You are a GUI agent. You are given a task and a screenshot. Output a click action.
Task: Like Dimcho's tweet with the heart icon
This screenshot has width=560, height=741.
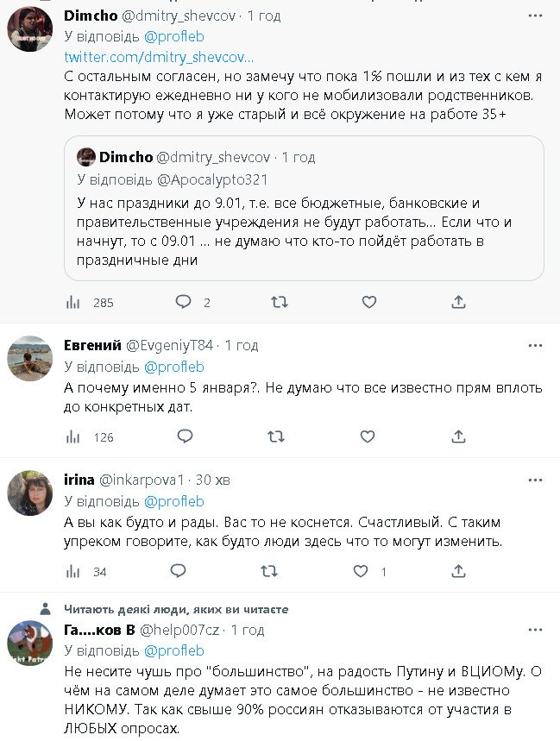368,302
